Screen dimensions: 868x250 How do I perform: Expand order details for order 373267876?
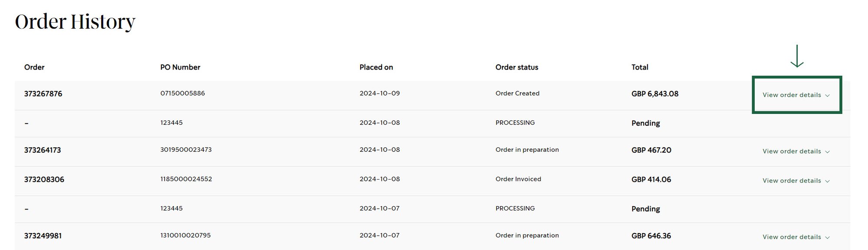[x=796, y=95]
